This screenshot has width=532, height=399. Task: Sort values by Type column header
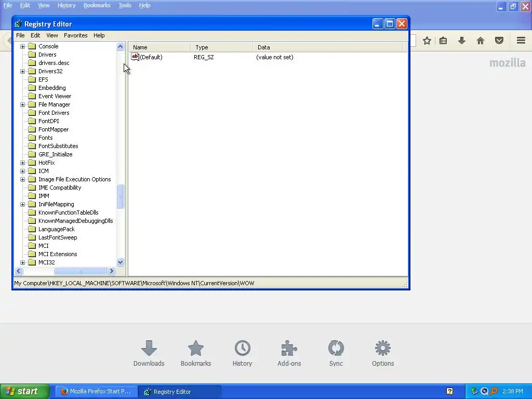coord(221,47)
